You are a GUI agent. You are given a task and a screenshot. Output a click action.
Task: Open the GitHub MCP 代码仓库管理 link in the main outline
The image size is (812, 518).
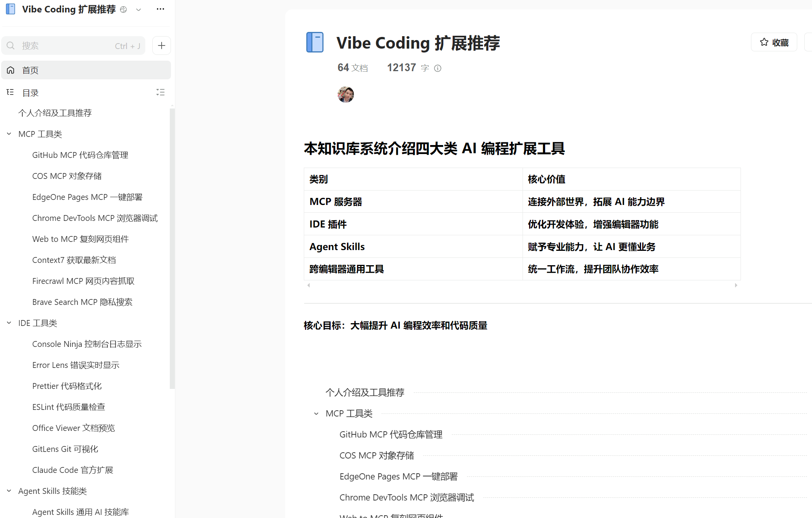391,435
